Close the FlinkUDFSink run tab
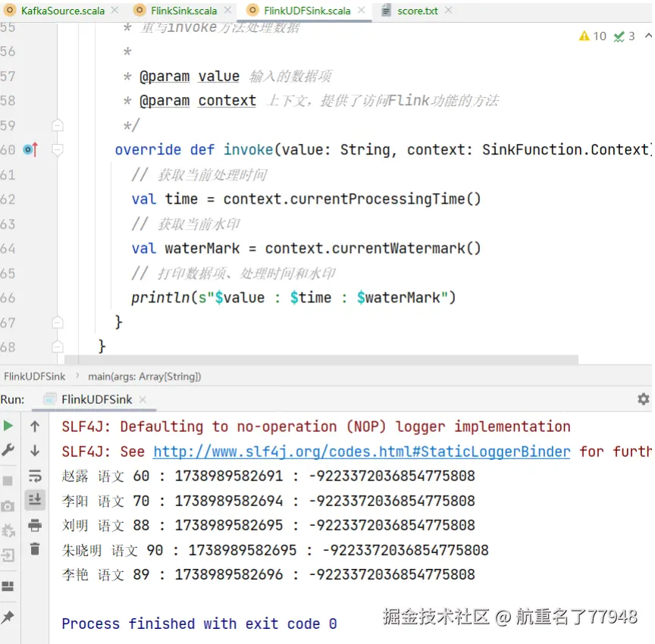The height and width of the screenshot is (644, 655). pos(143,399)
